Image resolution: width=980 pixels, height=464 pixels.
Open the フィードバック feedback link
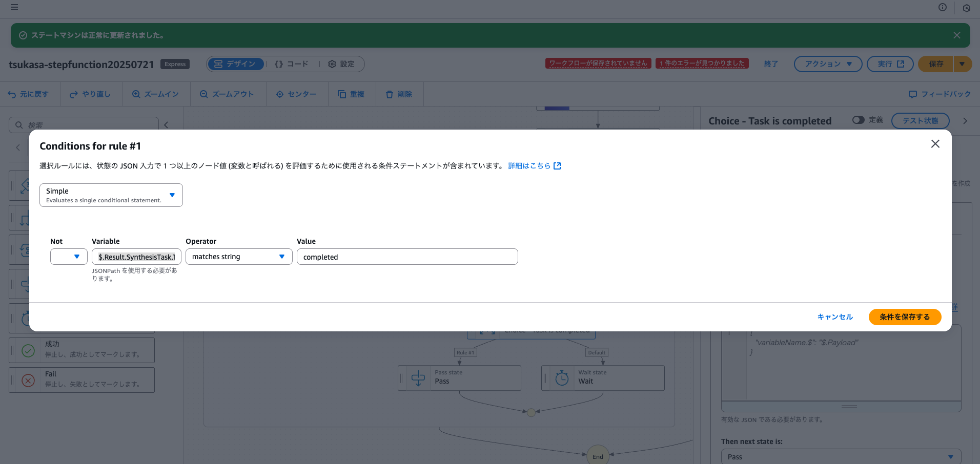(940, 94)
